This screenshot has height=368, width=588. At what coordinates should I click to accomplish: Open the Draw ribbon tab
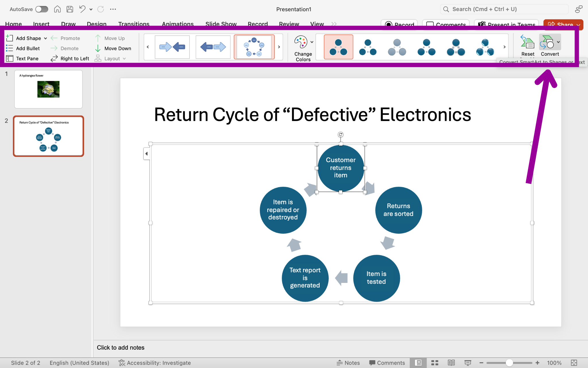[x=68, y=24]
